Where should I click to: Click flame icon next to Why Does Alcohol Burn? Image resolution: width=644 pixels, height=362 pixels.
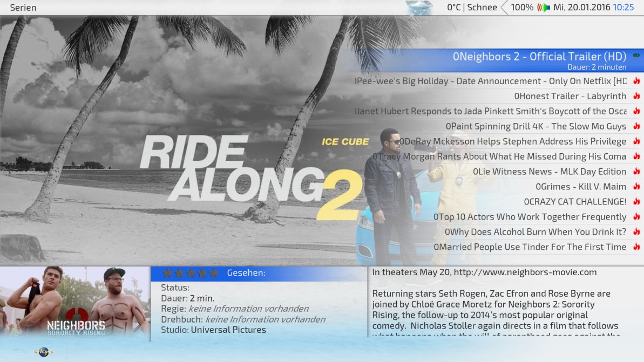[636, 232]
